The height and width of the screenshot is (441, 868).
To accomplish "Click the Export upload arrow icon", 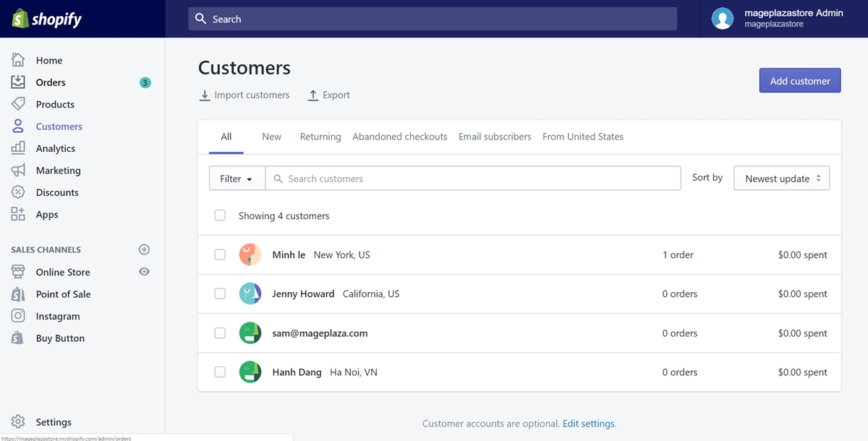I will [313, 95].
